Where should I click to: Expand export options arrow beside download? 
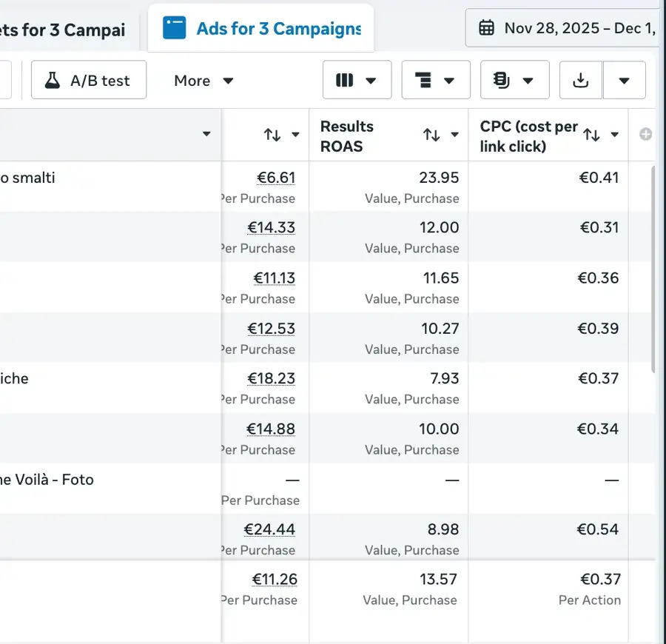[x=624, y=80]
